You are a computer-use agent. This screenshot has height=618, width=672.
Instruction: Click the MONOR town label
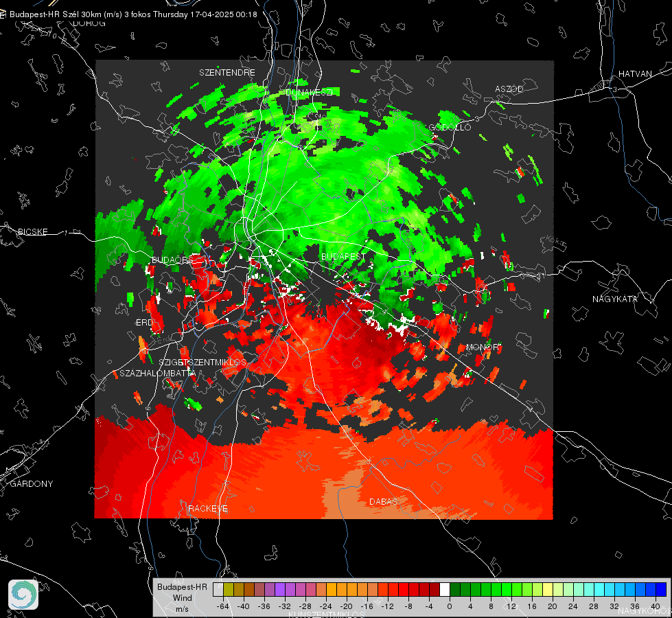coord(483,347)
